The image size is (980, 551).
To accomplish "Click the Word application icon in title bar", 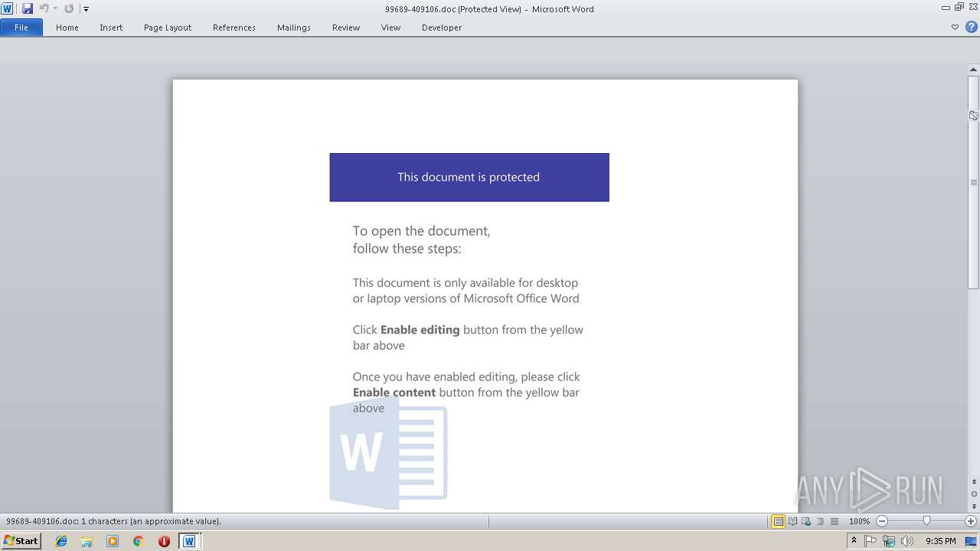I will pos(7,8).
